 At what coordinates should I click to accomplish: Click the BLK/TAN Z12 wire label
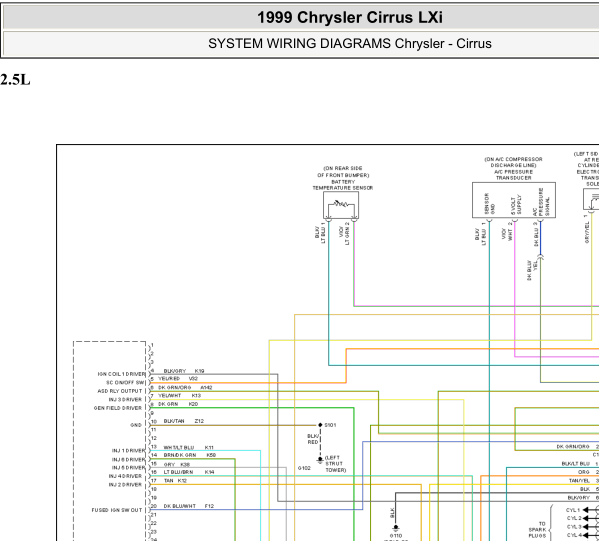[184, 421]
